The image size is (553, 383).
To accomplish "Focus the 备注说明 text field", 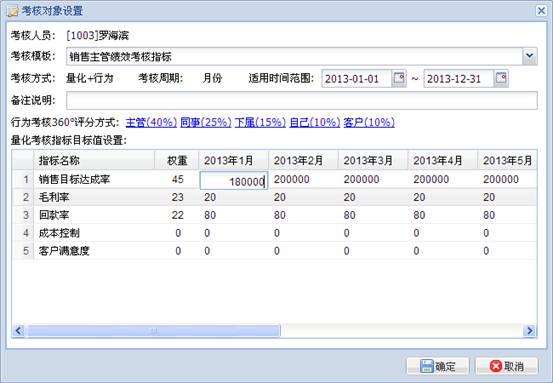I will pyautogui.click(x=302, y=101).
